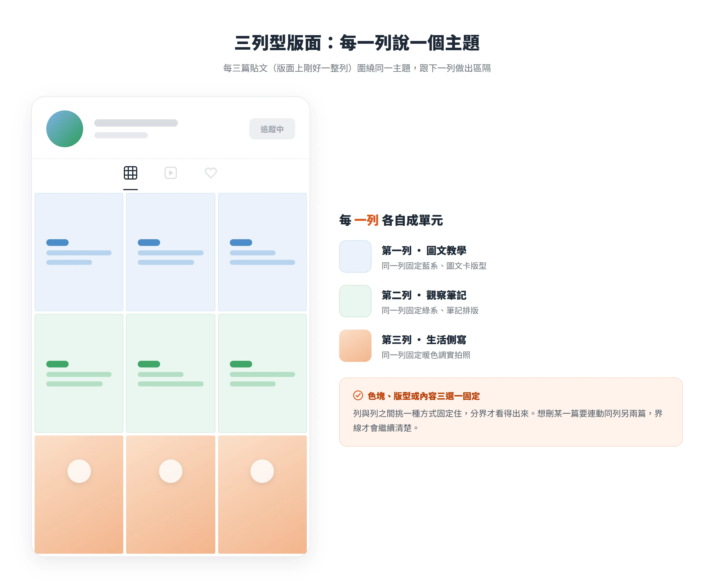This screenshot has height=588, width=714.
Task: Open the middle green post in row two
Action: pyautogui.click(x=170, y=373)
